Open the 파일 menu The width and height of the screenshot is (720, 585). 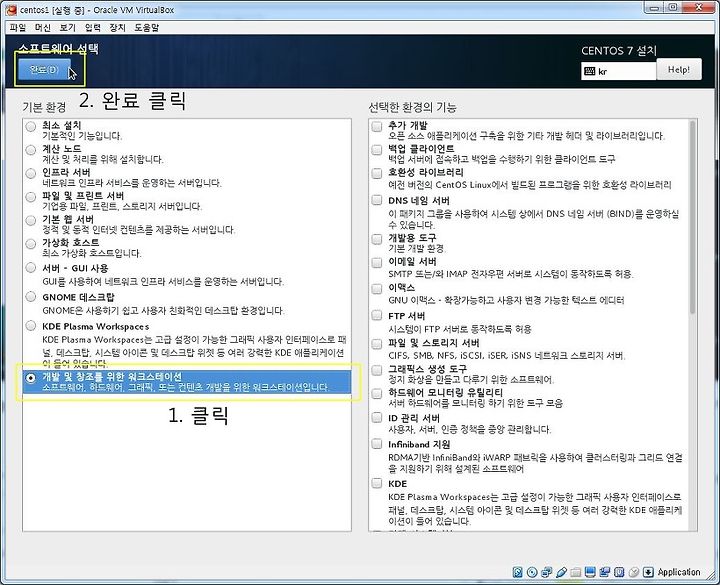click(17, 28)
